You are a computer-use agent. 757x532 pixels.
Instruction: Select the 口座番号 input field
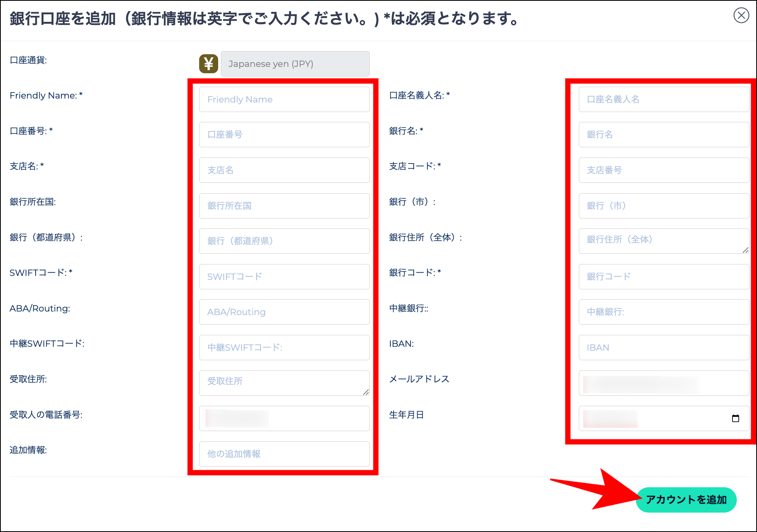(284, 135)
